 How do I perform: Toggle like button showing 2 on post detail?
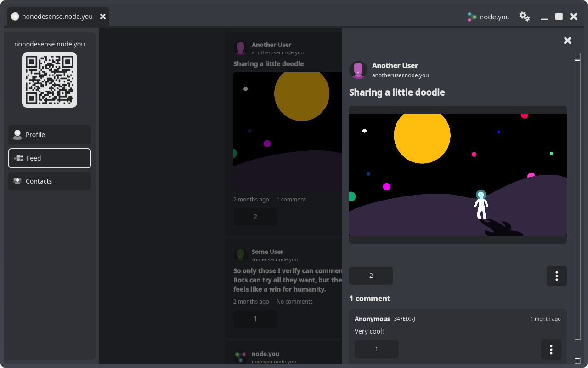coord(371,276)
